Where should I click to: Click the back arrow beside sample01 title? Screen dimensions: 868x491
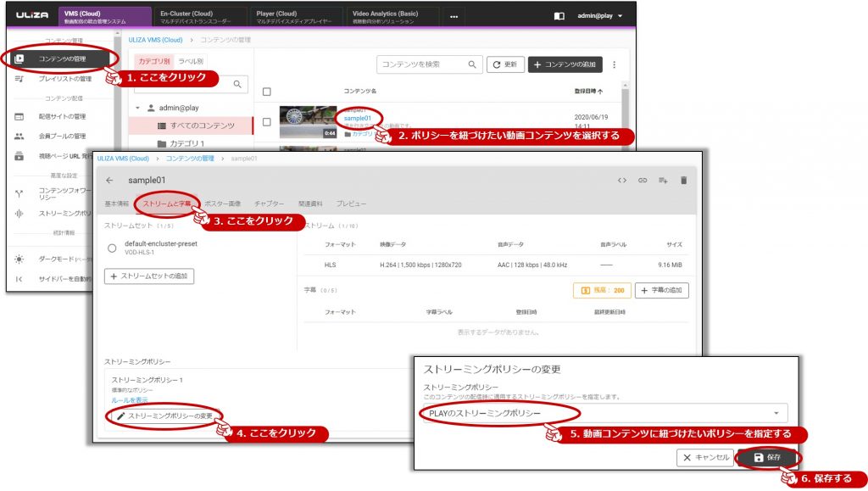pos(109,181)
